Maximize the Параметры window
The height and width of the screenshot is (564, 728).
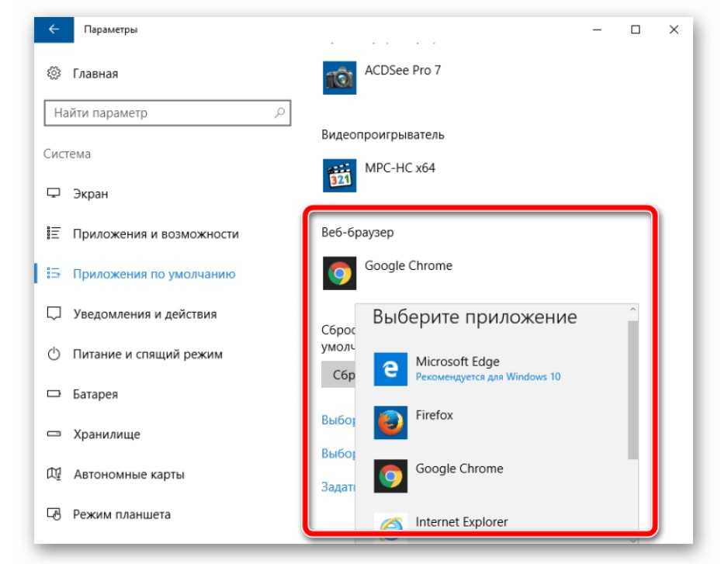pos(636,29)
